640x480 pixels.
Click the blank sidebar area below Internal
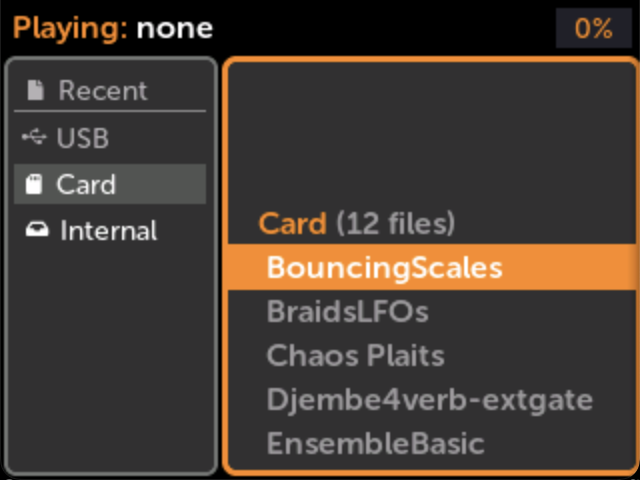tap(110, 360)
